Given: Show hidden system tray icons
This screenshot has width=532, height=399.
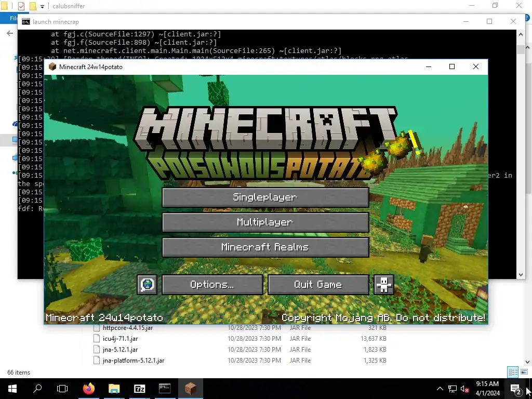Looking at the screenshot, I should click(x=440, y=389).
